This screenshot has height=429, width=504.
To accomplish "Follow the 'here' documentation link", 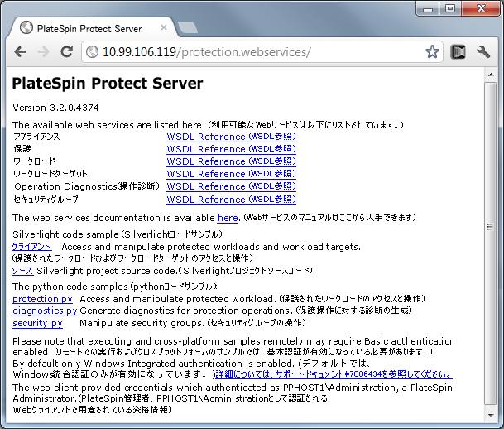I will coord(228,218).
